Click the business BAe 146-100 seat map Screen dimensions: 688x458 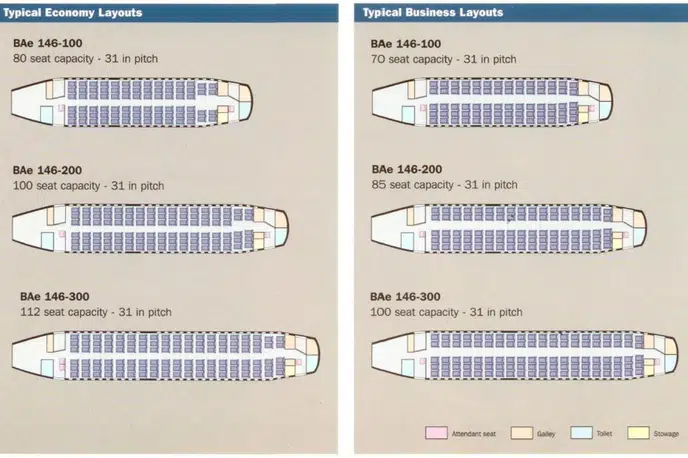tap(490, 102)
